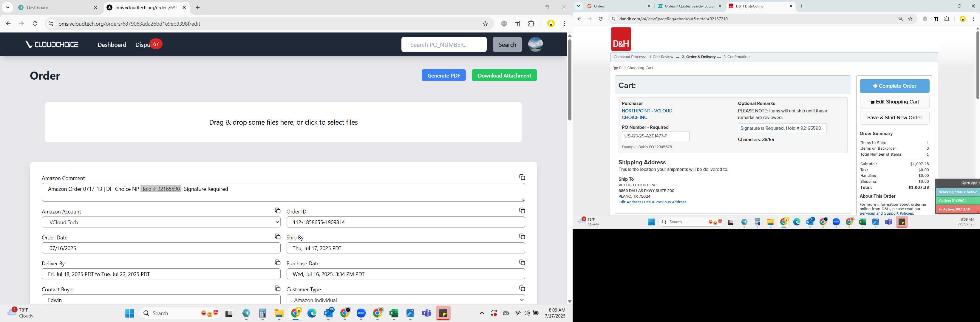Click the CloudChoice logo in header
This screenshot has width=980, height=322.
52,44
